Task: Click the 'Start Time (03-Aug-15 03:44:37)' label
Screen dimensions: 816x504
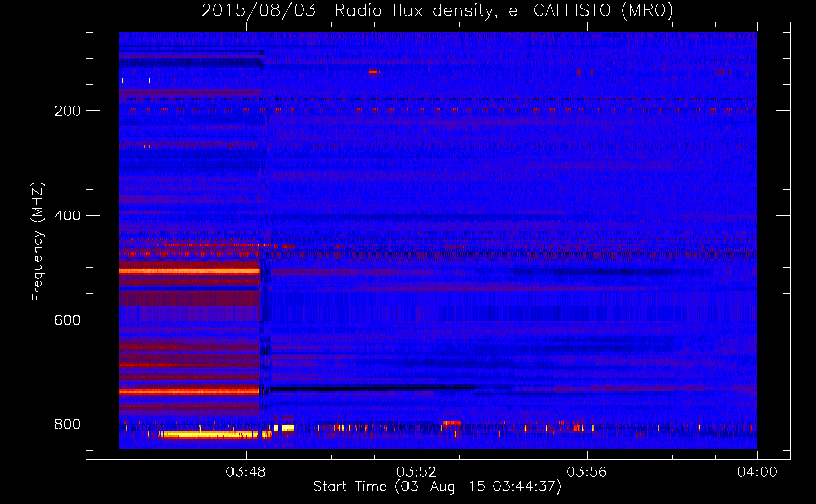Action: click(x=437, y=487)
